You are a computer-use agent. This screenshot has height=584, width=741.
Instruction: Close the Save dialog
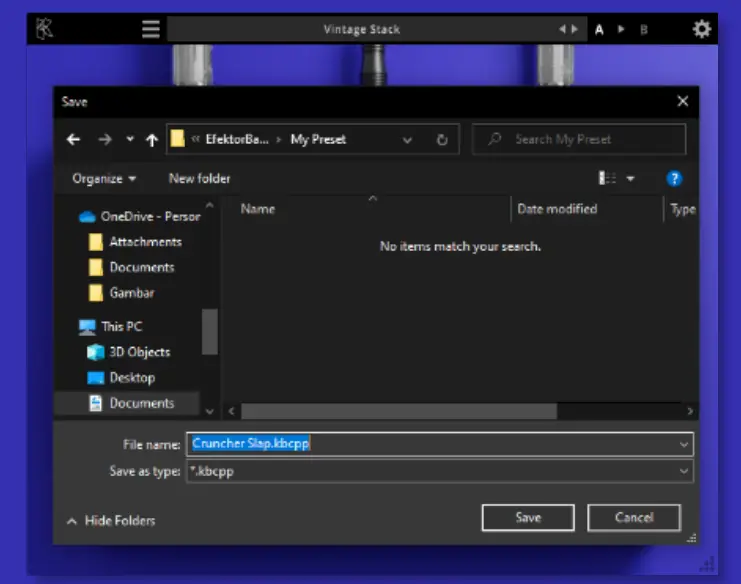click(x=682, y=101)
